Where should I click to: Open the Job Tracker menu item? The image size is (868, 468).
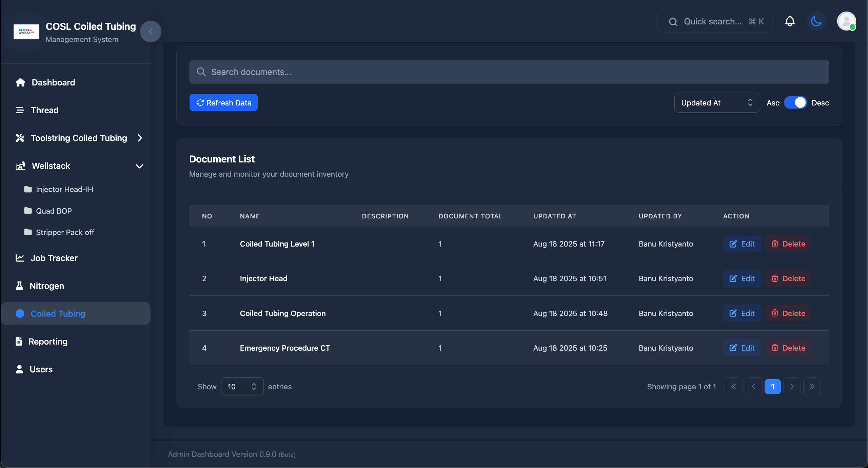54,258
